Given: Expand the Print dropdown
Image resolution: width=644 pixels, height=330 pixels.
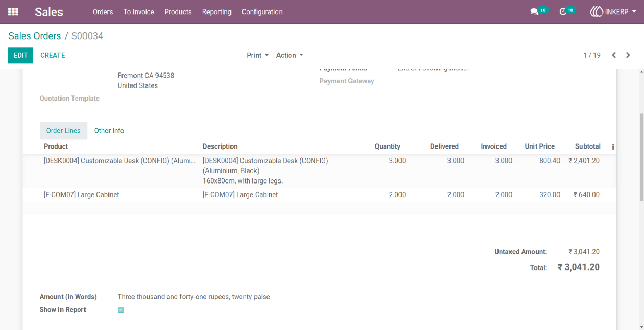Looking at the screenshot, I should point(258,55).
